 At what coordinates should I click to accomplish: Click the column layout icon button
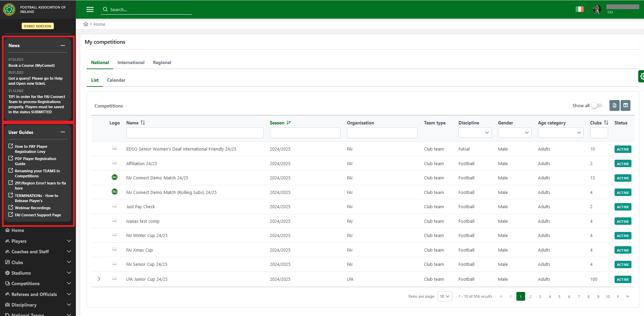tap(626, 105)
